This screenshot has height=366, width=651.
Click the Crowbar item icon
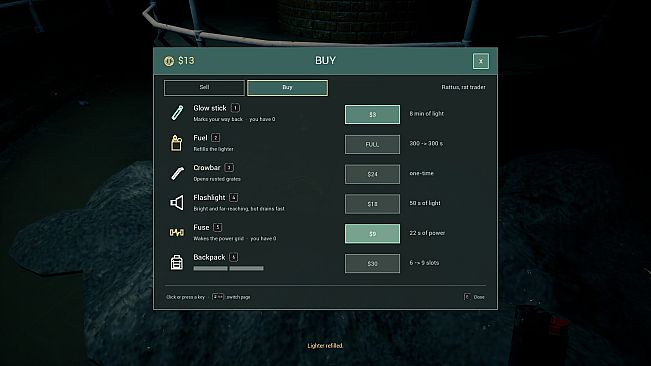177,173
